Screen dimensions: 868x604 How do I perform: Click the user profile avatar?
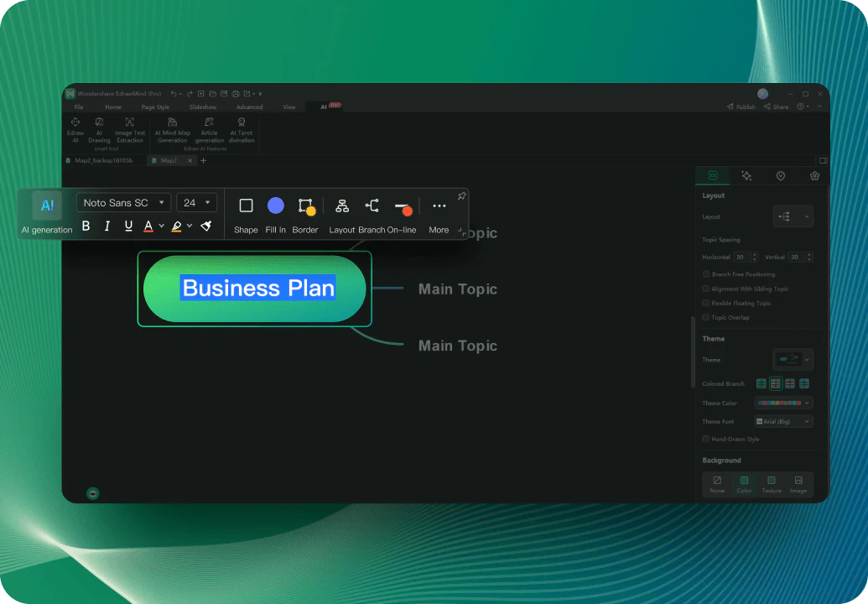click(763, 94)
